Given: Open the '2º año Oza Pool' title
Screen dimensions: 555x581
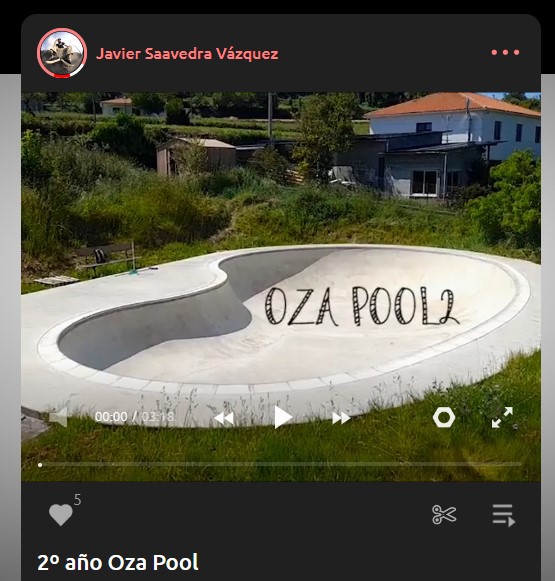Looking at the screenshot, I should [118, 562].
